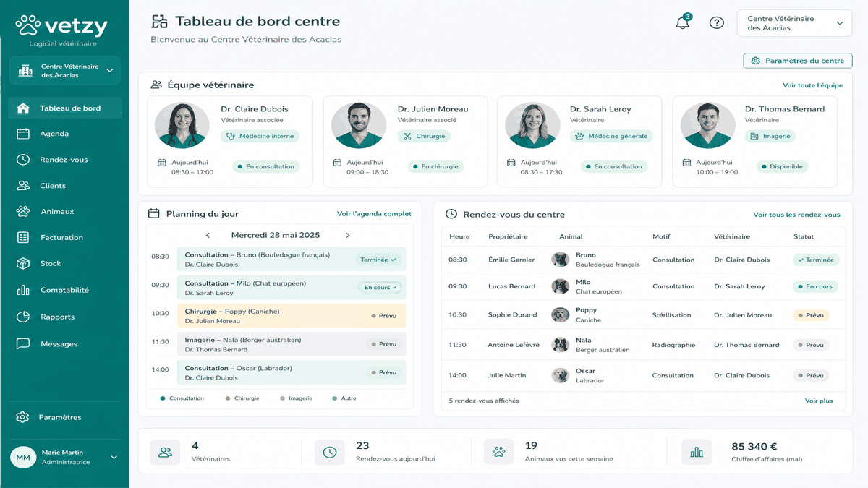The height and width of the screenshot is (488, 868).
Task: Click the Facturation invoice icon in sidebar
Action: click(x=23, y=237)
